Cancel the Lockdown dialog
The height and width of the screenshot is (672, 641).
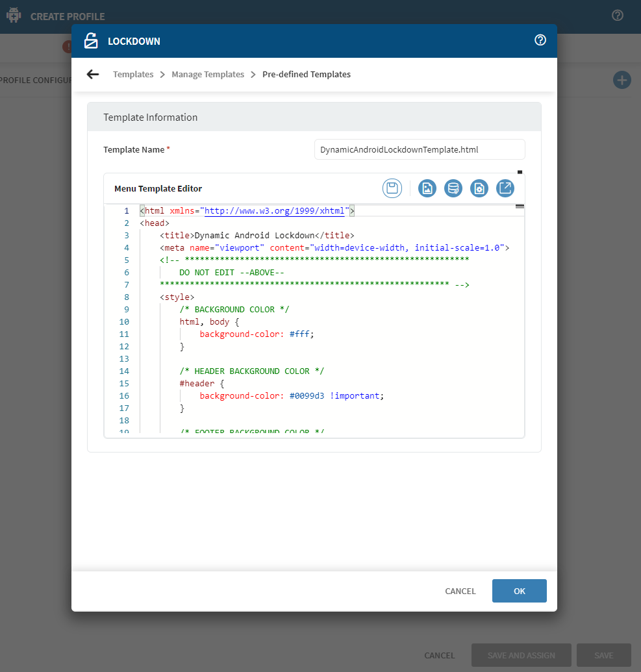click(460, 591)
